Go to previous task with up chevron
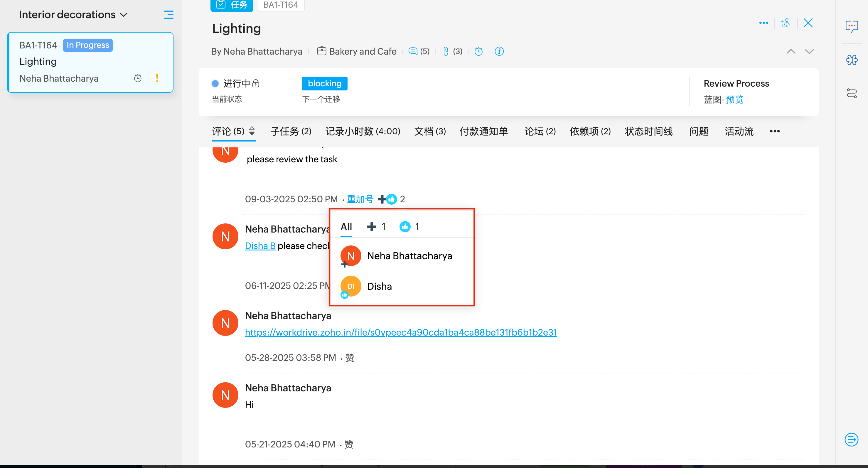The image size is (868, 468). point(791,51)
